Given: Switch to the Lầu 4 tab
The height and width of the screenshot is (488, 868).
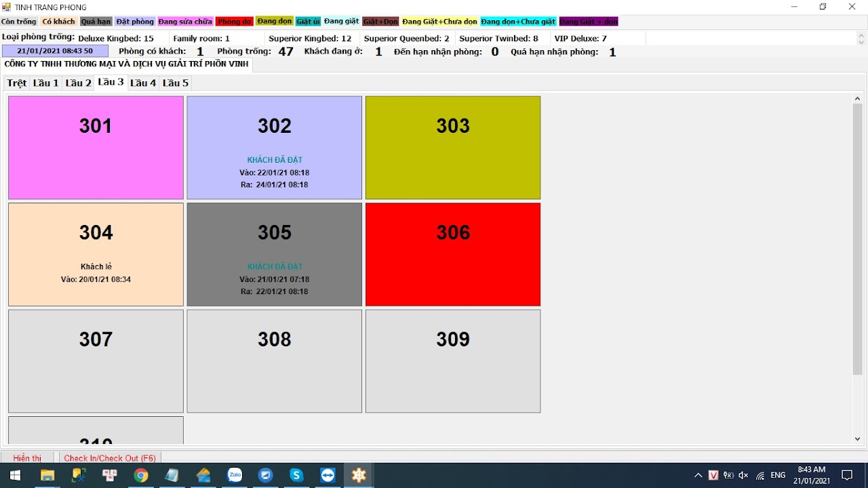Looking at the screenshot, I should click(x=143, y=83).
